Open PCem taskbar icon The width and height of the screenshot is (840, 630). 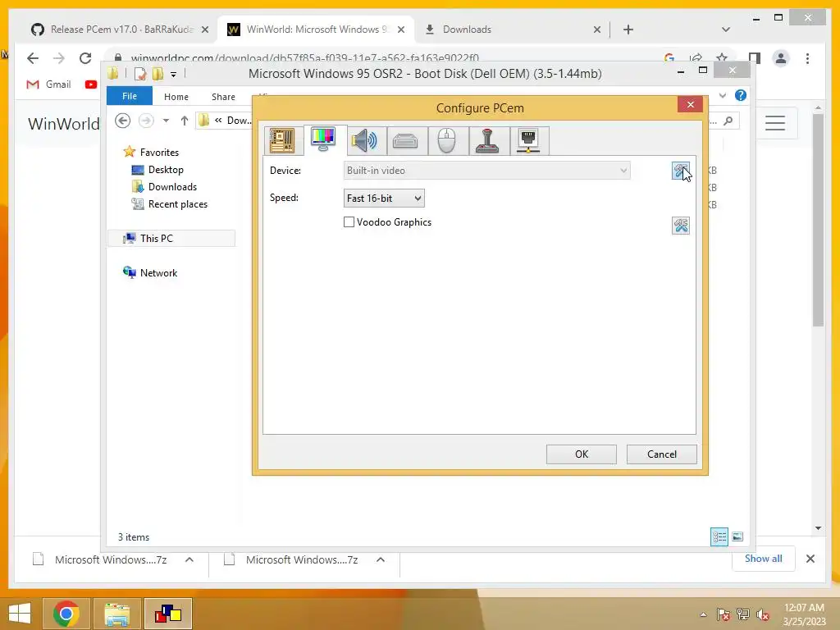[x=168, y=614]
